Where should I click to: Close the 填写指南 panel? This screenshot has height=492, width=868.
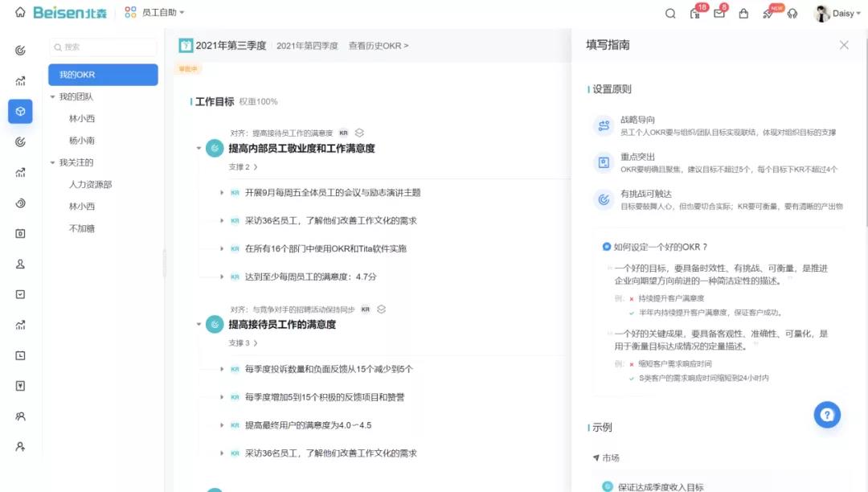pos(844,45)
